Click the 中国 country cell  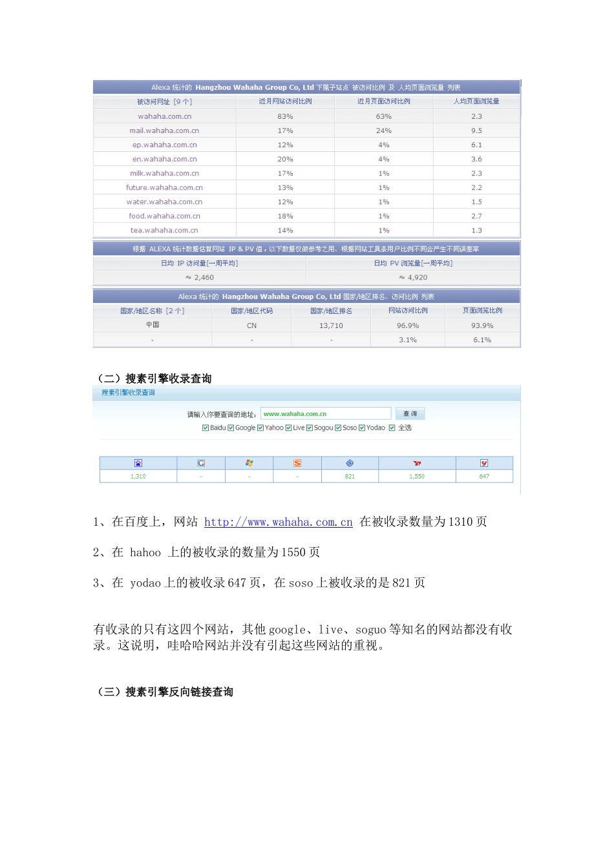153,325
